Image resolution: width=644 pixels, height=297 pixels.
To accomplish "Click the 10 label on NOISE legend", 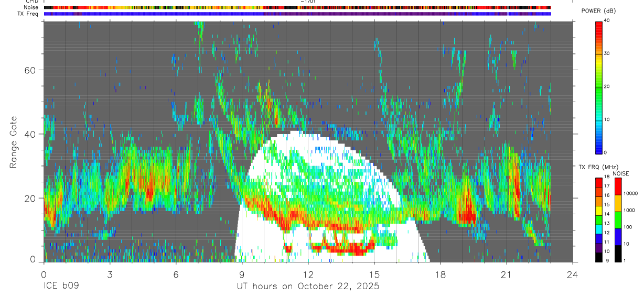I will tap(626, 244).
